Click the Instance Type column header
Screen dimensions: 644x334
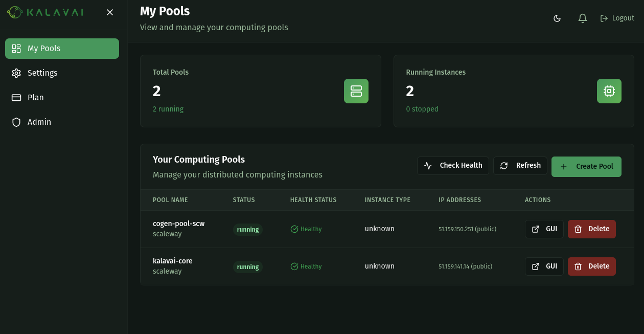pos(387,200)
